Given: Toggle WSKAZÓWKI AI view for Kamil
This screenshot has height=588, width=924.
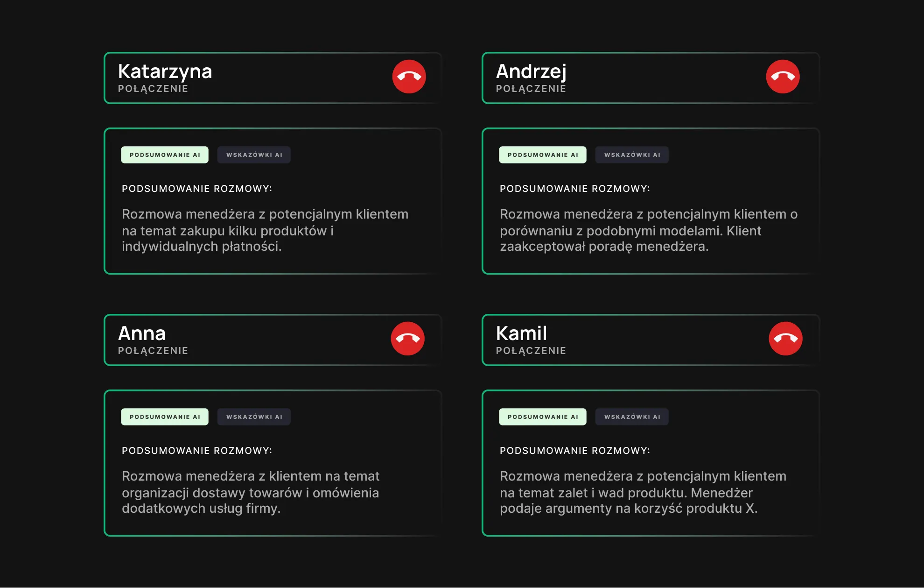Looking at the screenshot, I should click(x=632, y=416).
